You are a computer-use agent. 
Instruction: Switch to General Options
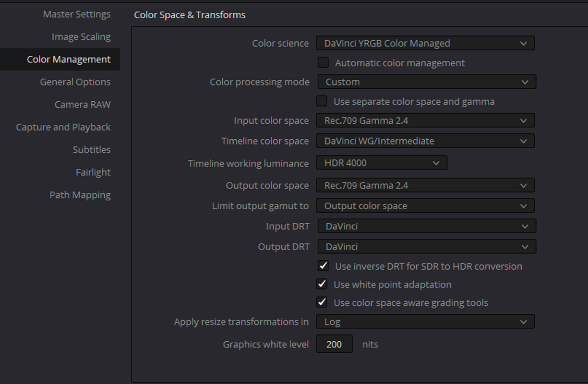(x=75, y=82)
